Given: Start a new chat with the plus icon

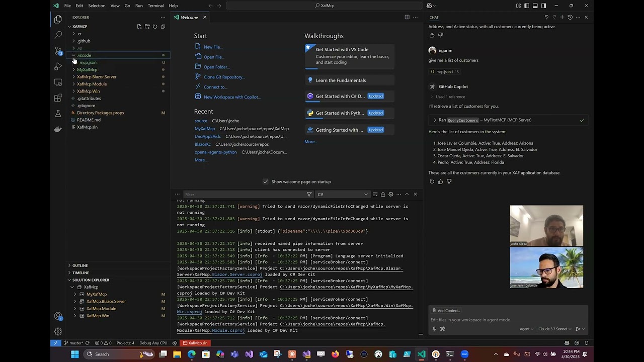Looking at the screenshot, I should tap(562, 17).
